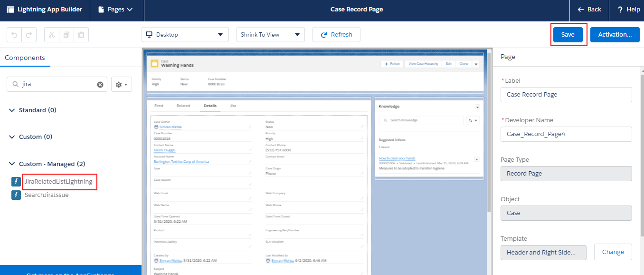
Task: Click the Case Number 00001028 in highlights
Action: tap(216, 84)
